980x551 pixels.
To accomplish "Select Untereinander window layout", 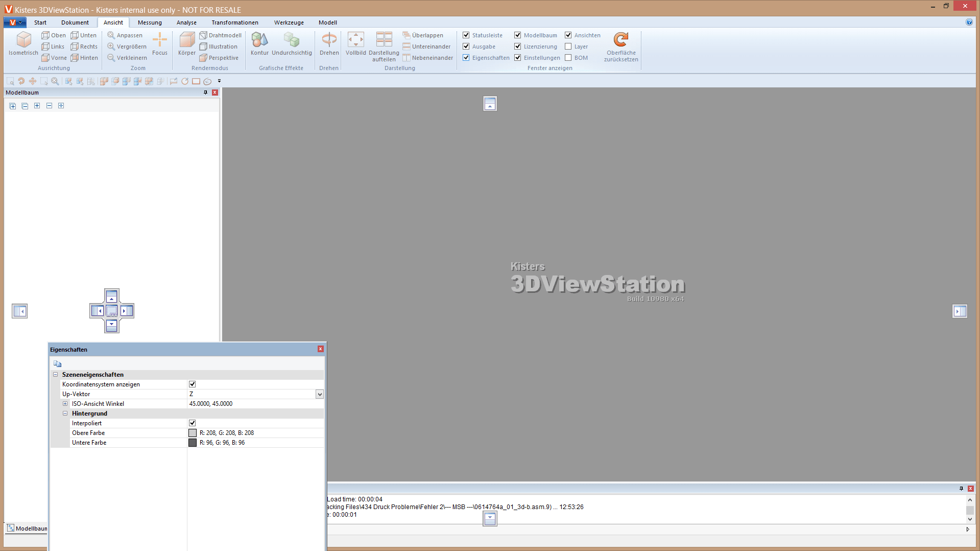I will click(426, 47).
